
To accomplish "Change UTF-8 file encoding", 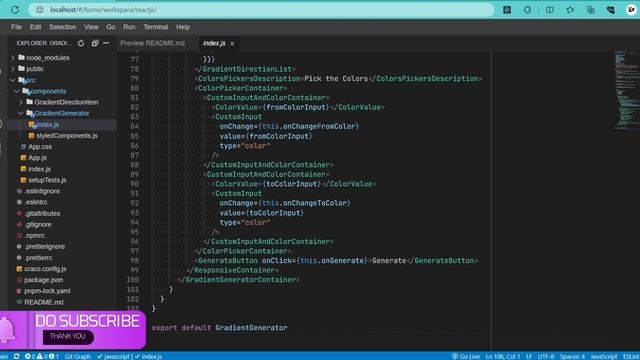I will pyautogui.click(x=546, y=356).
